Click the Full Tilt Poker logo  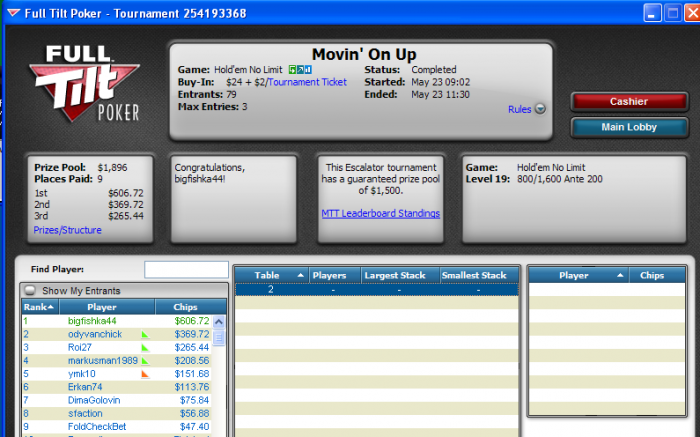(x=84, y=83)
